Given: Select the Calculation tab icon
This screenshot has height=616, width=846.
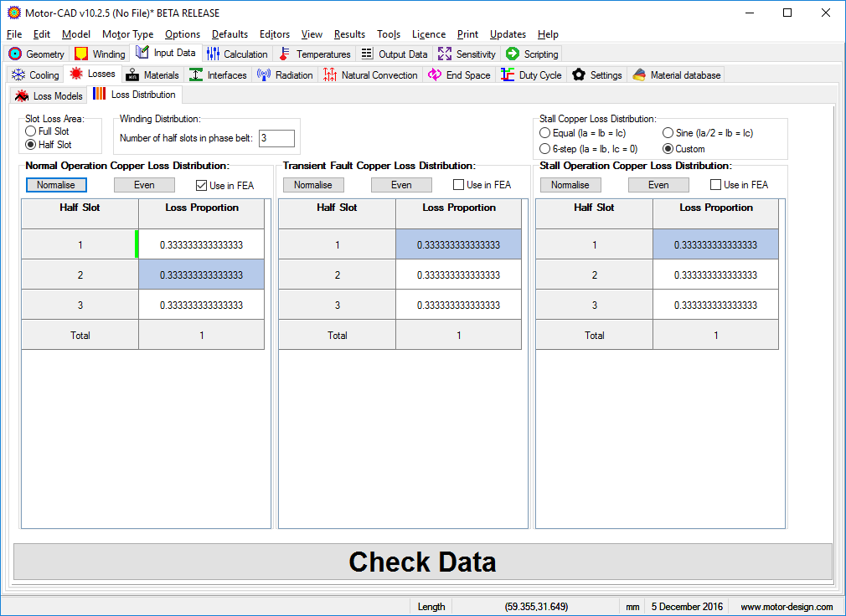Looking at the screenshot, I should 213,54.
